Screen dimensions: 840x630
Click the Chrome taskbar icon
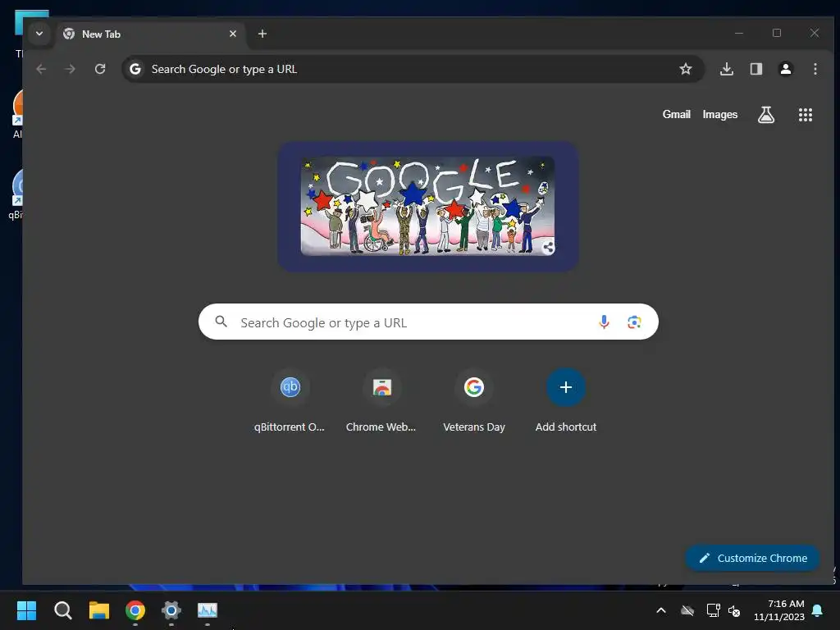135,610
